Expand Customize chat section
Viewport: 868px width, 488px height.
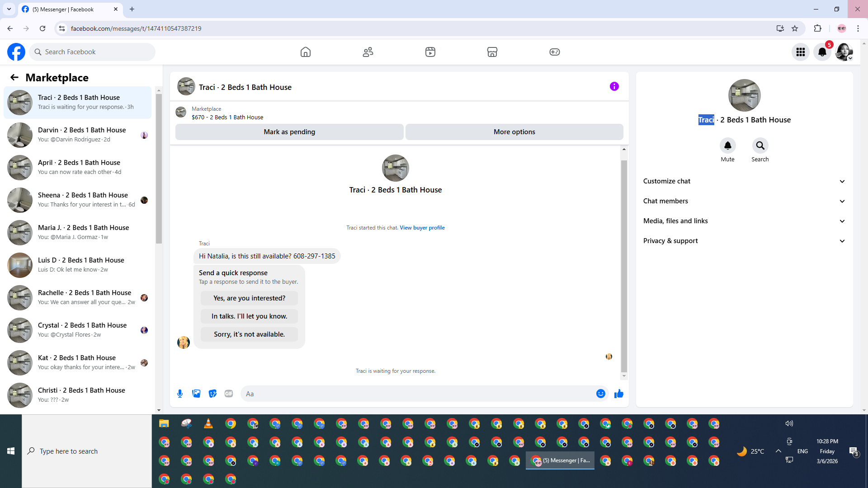[744, 181]
